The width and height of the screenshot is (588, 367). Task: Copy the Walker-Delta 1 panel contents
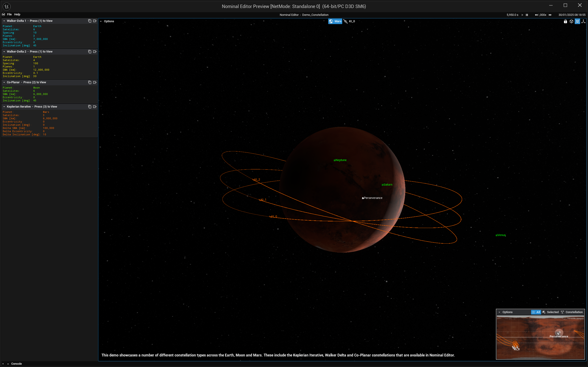click(90, 21)
